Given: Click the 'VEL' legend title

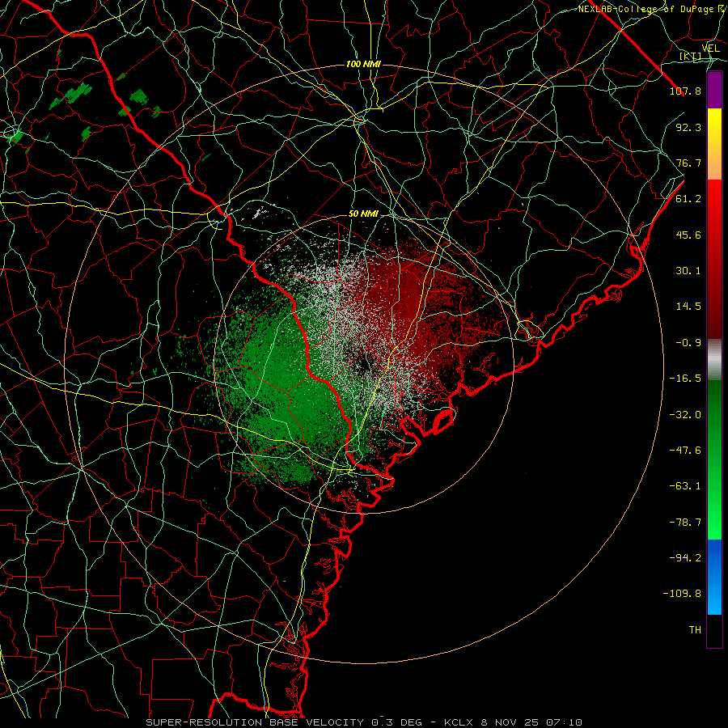Looking at the screenshot, I should [710, 49].
